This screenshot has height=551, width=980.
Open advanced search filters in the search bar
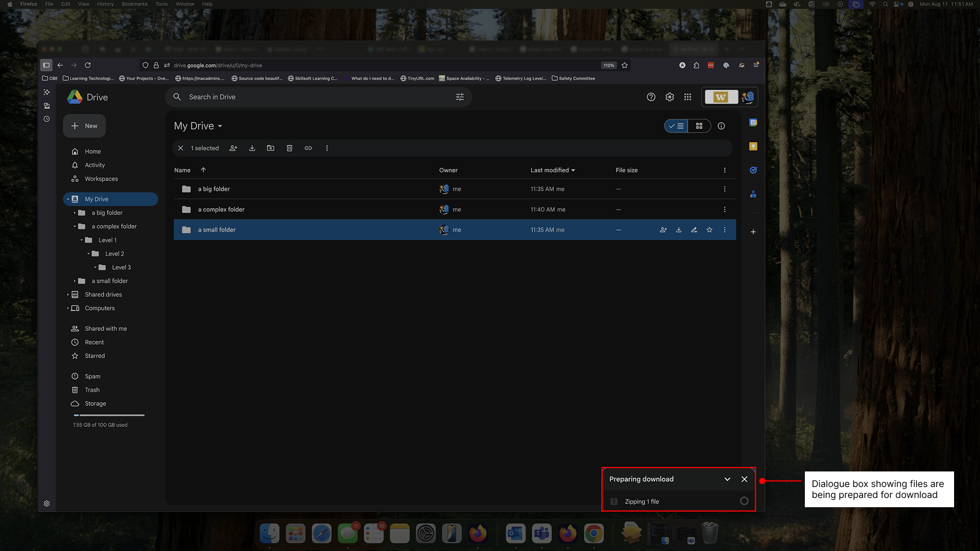click(x=460, y=97)
